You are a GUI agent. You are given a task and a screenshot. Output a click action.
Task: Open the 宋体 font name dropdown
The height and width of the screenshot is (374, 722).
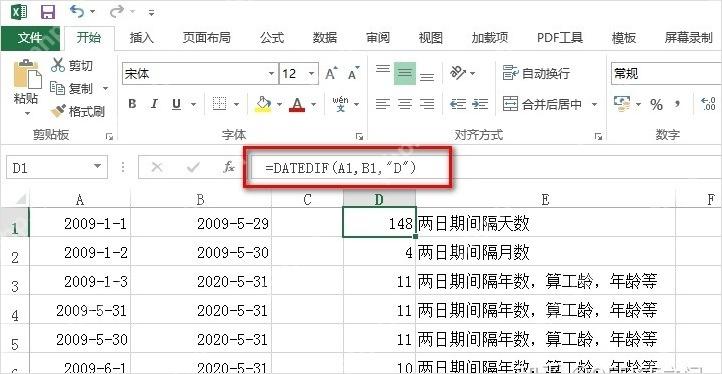272,74
